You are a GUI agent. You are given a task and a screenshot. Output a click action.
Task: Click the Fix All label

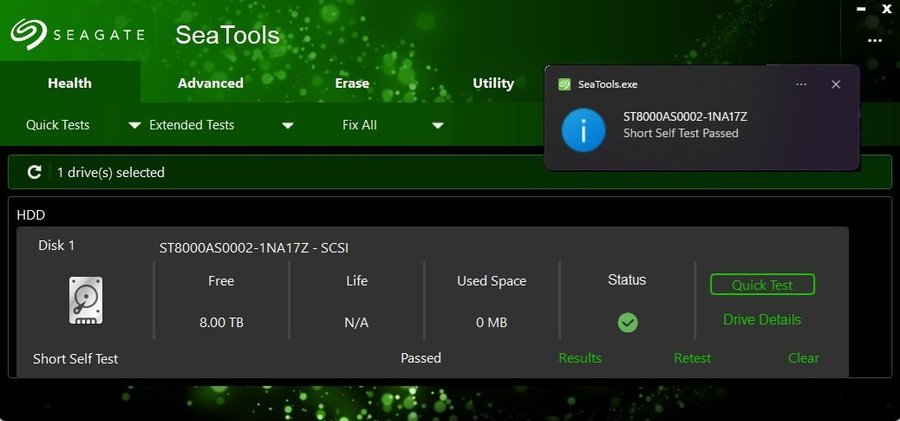359,125
